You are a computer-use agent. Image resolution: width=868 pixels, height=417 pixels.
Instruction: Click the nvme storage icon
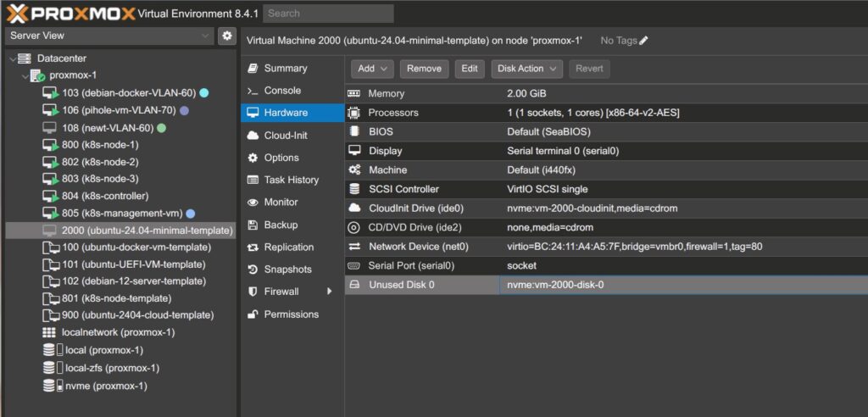[x=53, y=386]
